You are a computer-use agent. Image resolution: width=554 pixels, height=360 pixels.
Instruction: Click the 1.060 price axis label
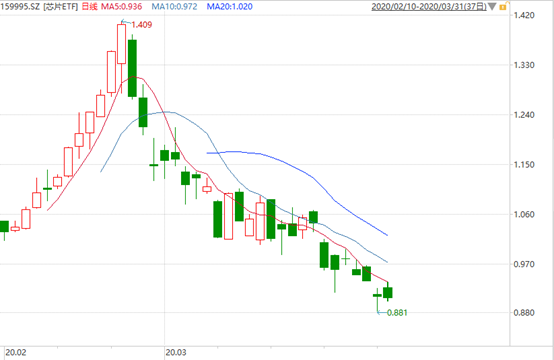(524, 214)
